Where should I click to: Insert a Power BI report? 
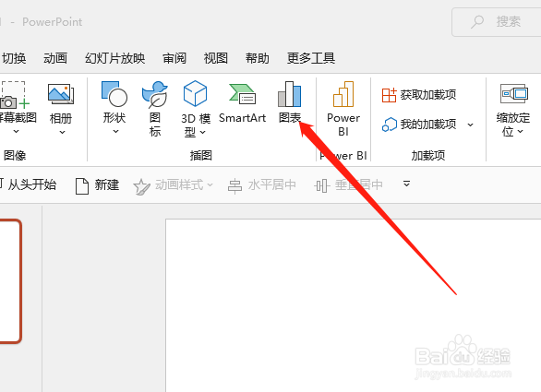343,108
